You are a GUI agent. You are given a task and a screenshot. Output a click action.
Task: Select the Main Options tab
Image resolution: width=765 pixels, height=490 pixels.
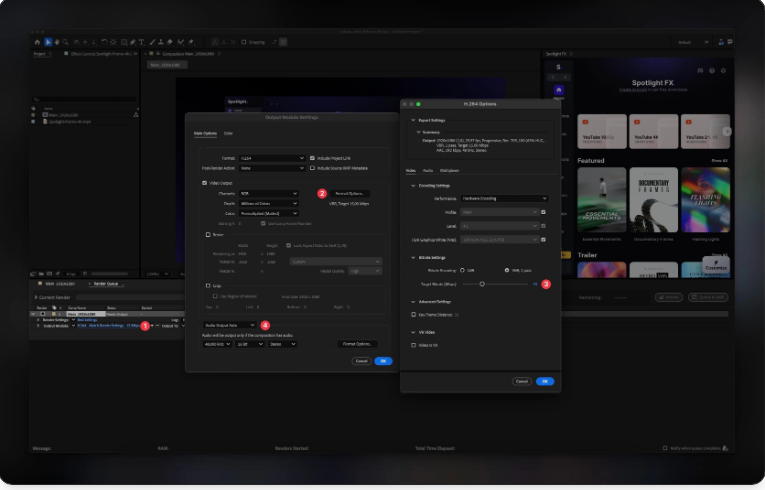205,133
